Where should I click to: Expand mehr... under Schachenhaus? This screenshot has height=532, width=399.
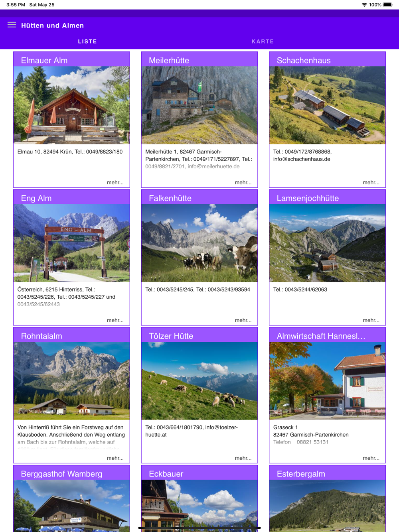click(371, 182)
